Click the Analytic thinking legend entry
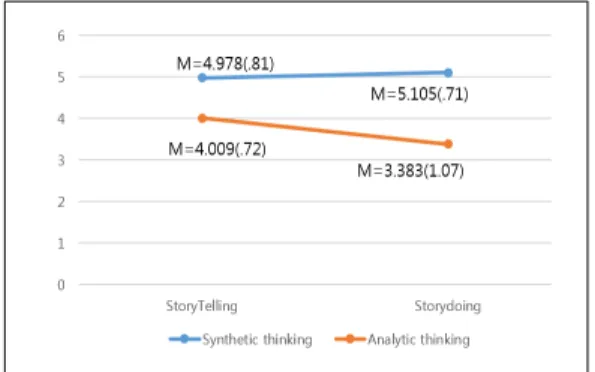 402,339
